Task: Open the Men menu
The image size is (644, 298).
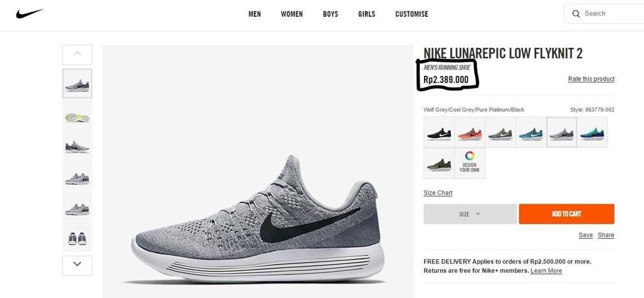Action: tap(255, 14)
